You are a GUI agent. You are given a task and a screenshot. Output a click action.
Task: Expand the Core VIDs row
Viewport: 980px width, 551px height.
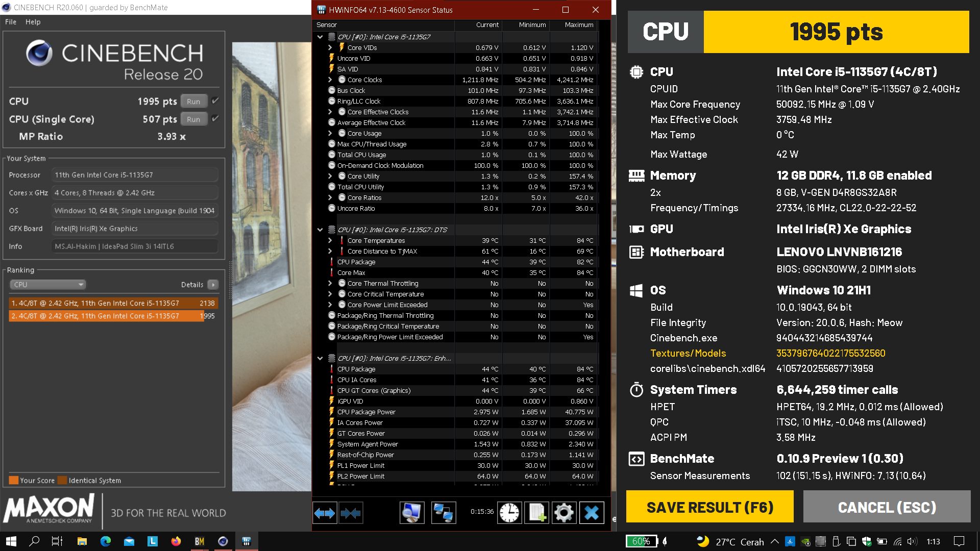[x=330, y=47]
